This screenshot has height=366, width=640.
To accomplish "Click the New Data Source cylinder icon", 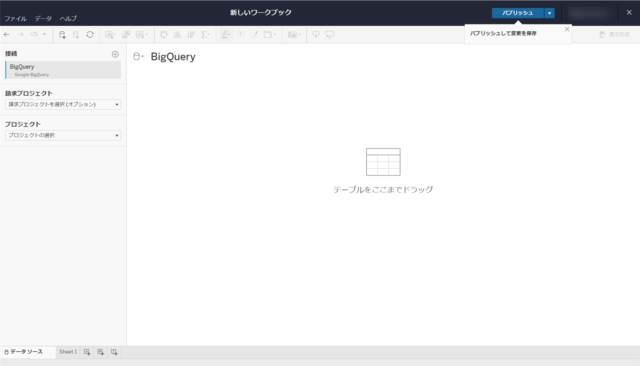I will 62,35.
